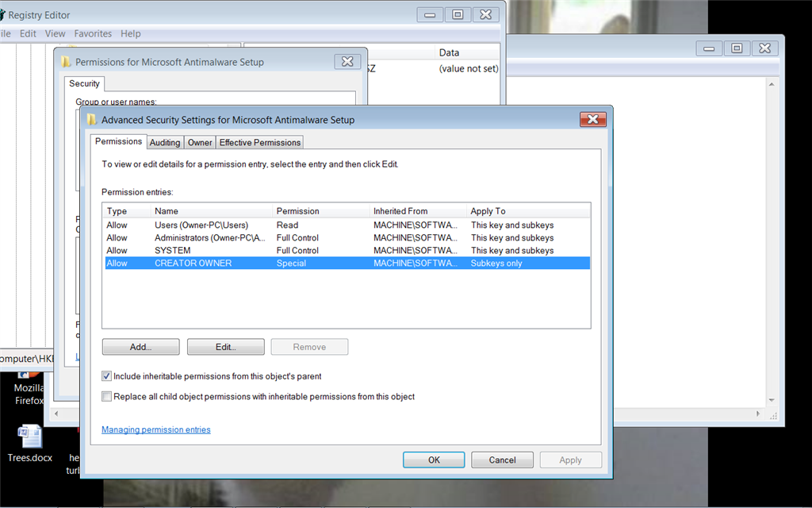
Task: Open the View menu in Registry Editor
Action: coord(55,33)
